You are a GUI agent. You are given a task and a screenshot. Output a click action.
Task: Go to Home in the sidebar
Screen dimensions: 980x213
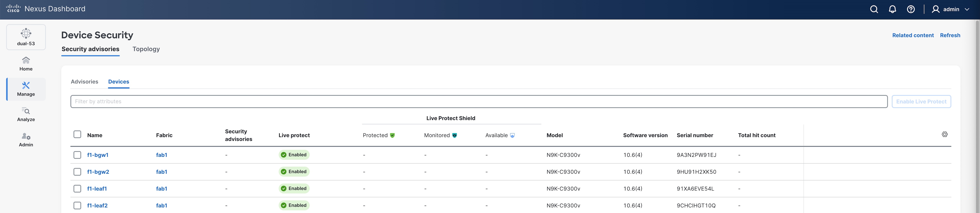pos(26,64)
